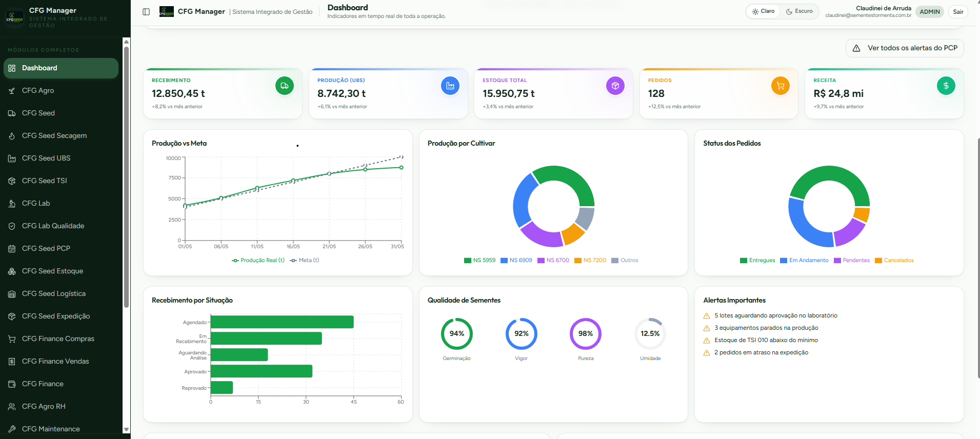Open Dashboard menu item
The image size is (980, 439).
tap(61, 68)
